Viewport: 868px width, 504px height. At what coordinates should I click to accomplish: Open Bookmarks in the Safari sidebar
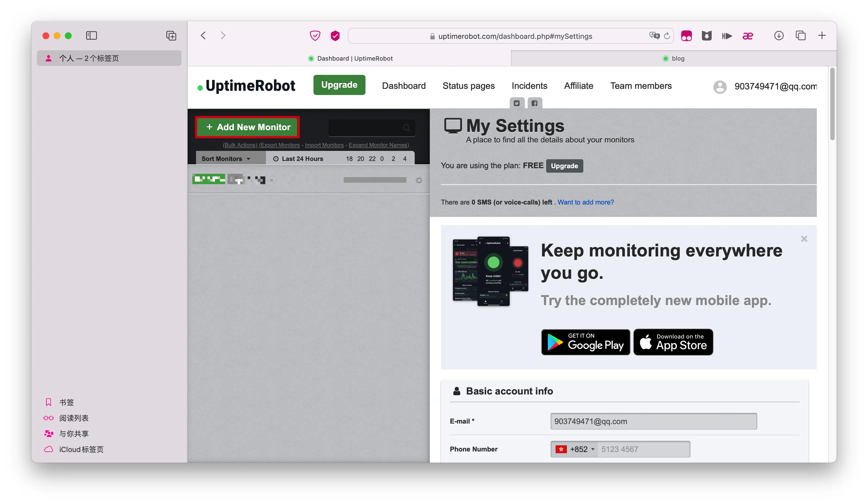point(67,402)
